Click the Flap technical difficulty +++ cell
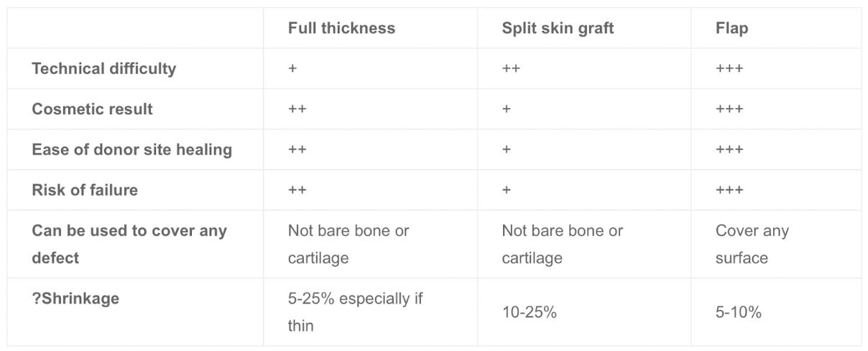The image size is (868, 351). (x=729, y=69)
